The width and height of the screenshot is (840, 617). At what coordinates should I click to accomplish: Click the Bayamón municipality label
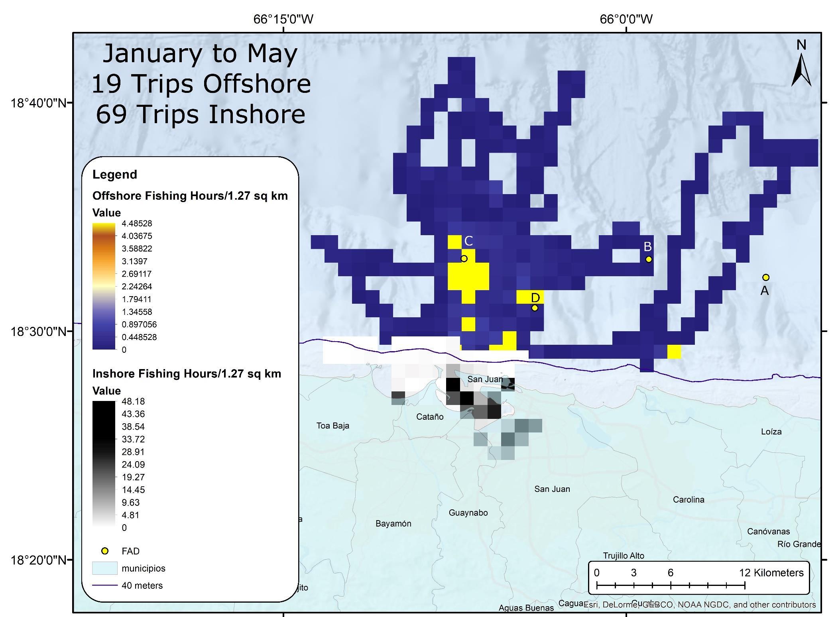[393, 524]
